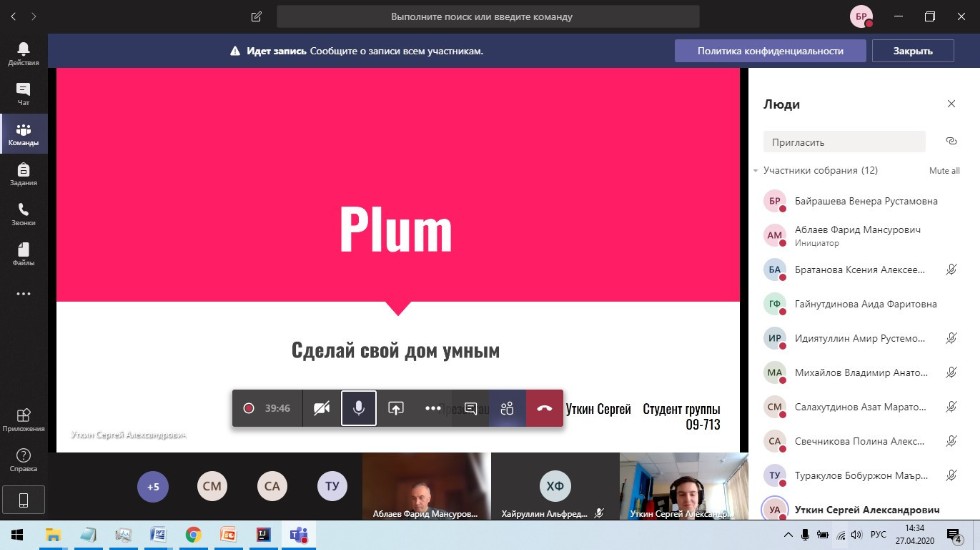This screenshot has width=980, height=550.
Task: Show conversation using the chat bubble icon
Action: [x=471, y=408]
